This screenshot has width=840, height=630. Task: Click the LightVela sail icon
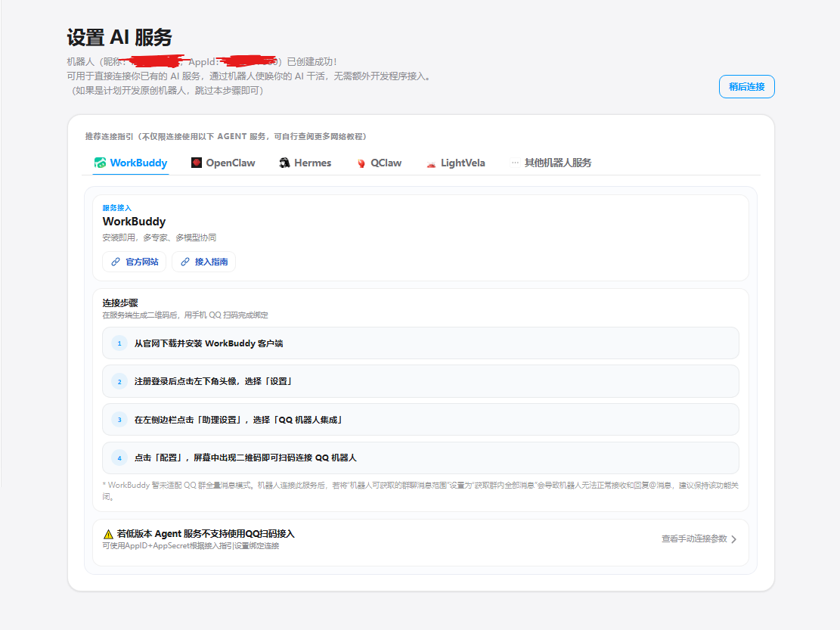pyautogui.click(x=431, y=164)
